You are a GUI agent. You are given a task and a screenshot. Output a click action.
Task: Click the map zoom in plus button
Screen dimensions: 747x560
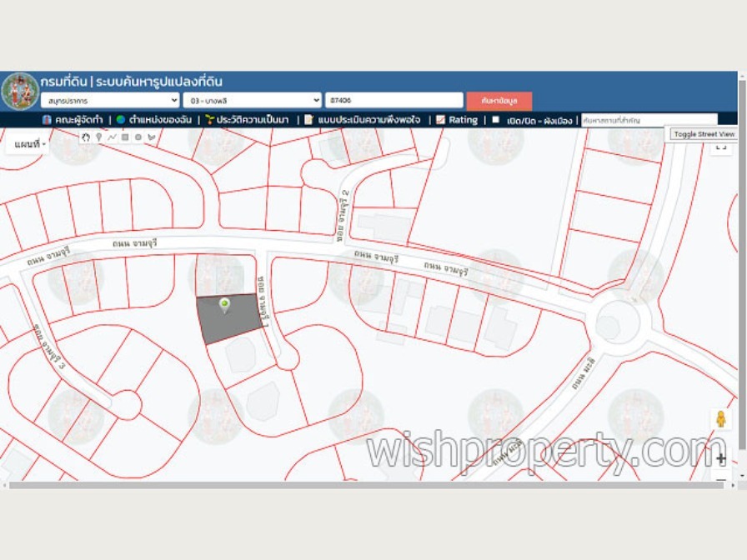721,458
